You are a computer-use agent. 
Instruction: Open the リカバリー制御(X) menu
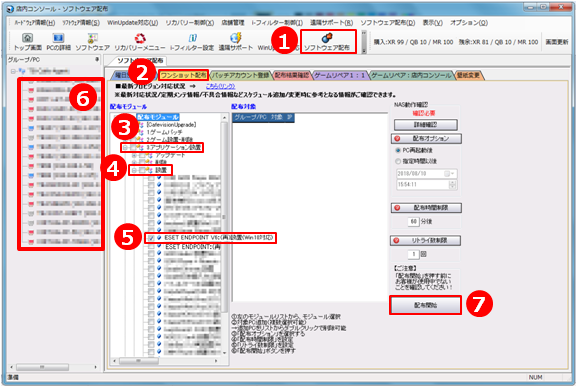(x=190, y=23)
